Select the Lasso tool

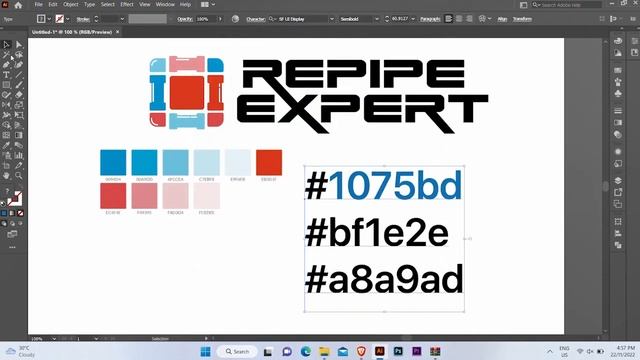[19, 55]
